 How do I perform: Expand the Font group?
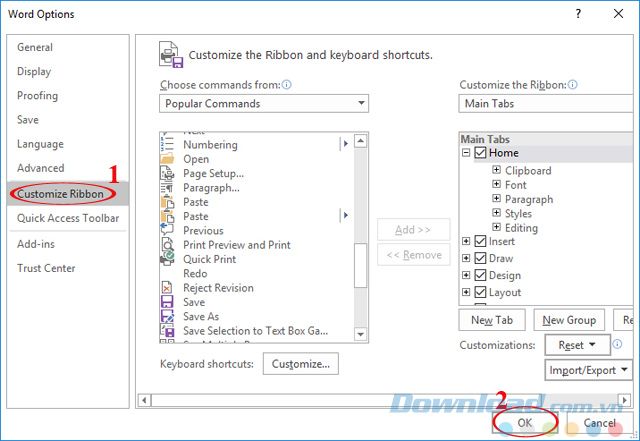click(x=496, y=184)
